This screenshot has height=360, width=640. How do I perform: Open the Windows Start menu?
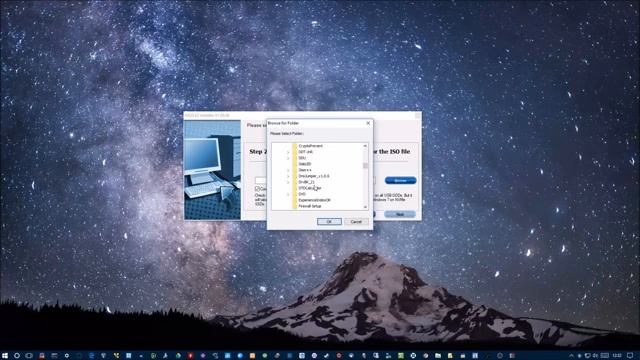click(5, 356)
